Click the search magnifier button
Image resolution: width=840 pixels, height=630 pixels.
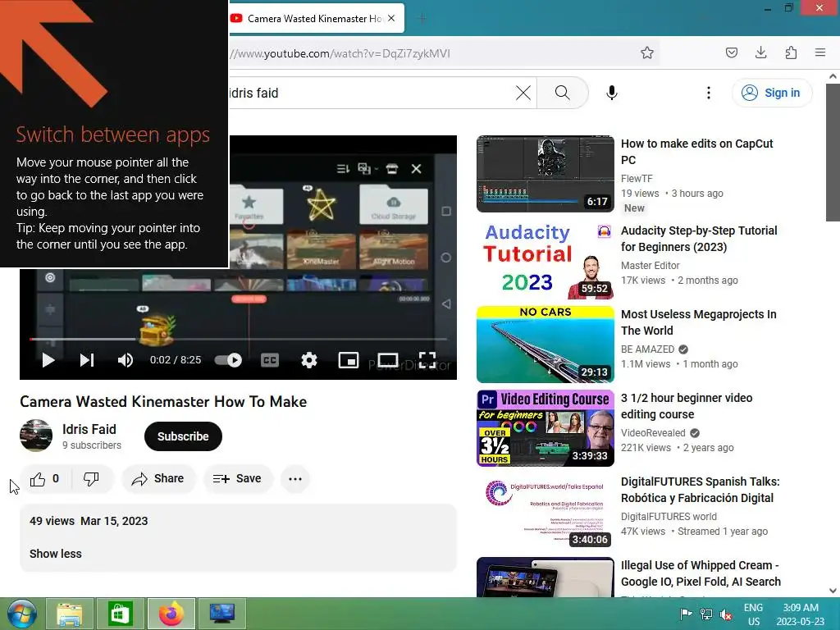[x=563, y=93]
